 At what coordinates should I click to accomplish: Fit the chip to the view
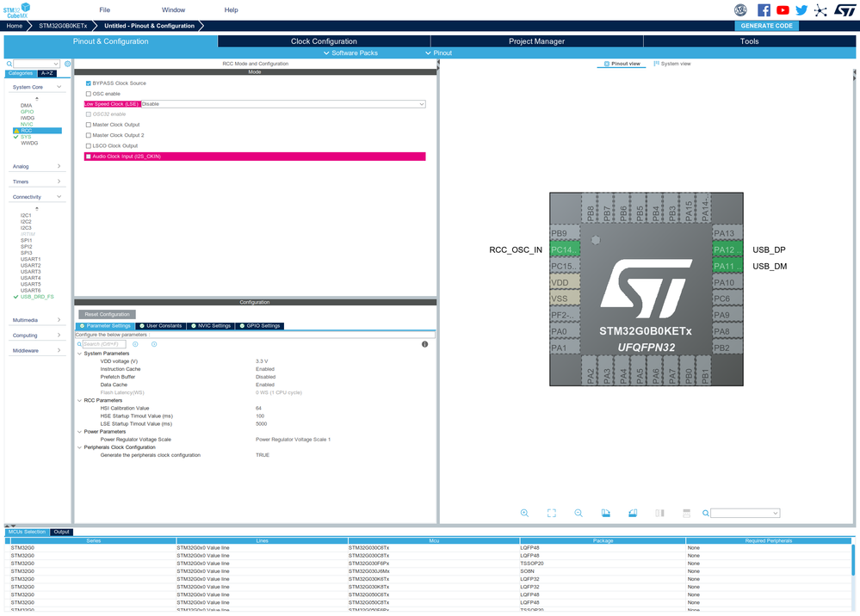tap(551, 513)
